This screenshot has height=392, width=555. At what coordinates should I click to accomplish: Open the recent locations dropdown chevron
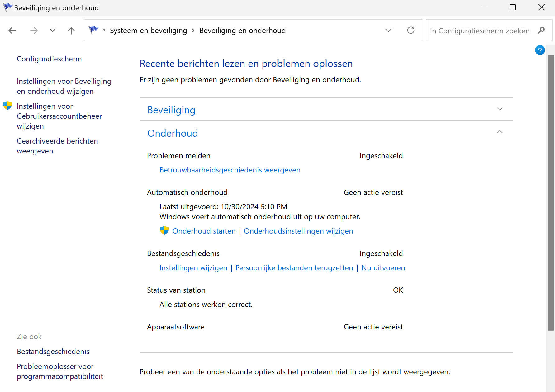[x=53, y=31]
